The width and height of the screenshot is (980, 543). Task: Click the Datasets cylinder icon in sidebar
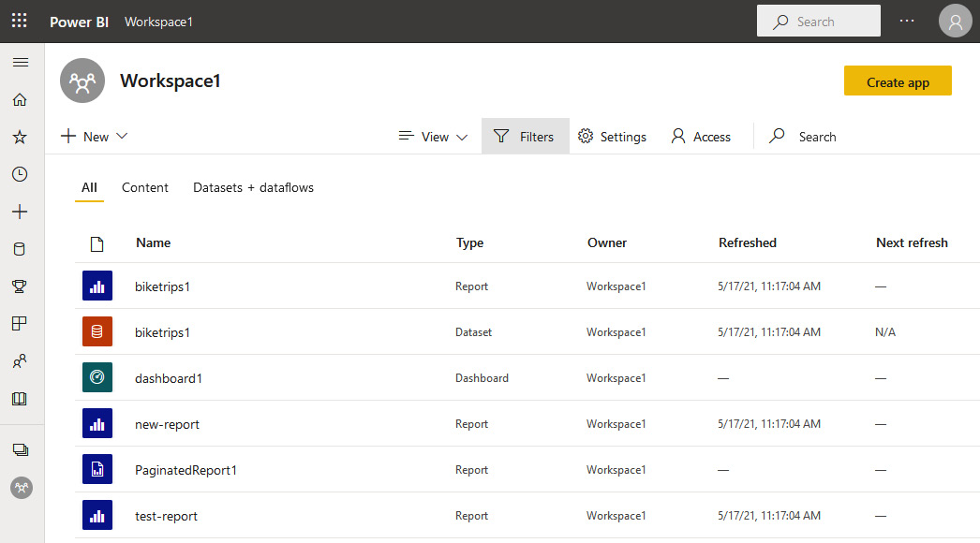point(20,249)
